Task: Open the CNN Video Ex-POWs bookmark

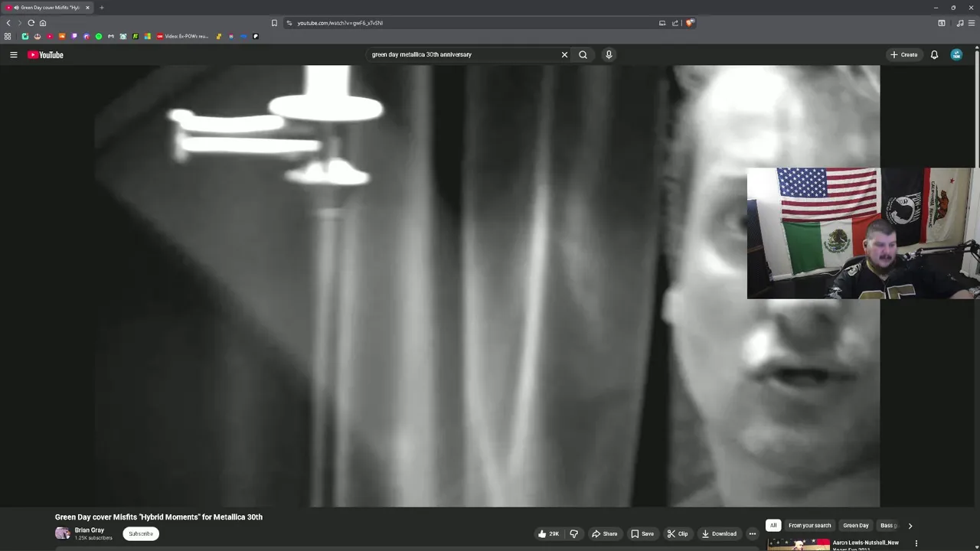Action: (x=182, y=36)
